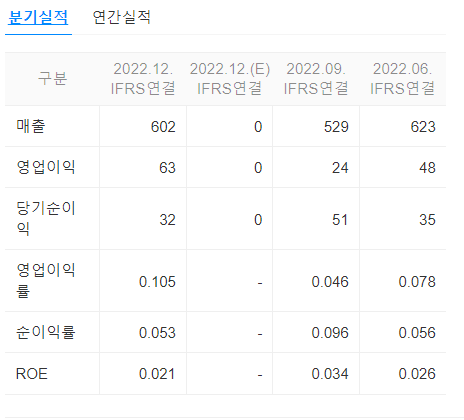464x420 pixels.
Task: Click the 구분 column header
Action: pyautogui.click(x=52, y=79)
